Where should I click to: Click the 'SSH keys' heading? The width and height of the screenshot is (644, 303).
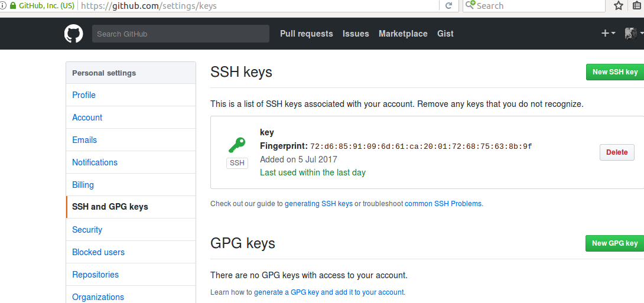point(241,73)
